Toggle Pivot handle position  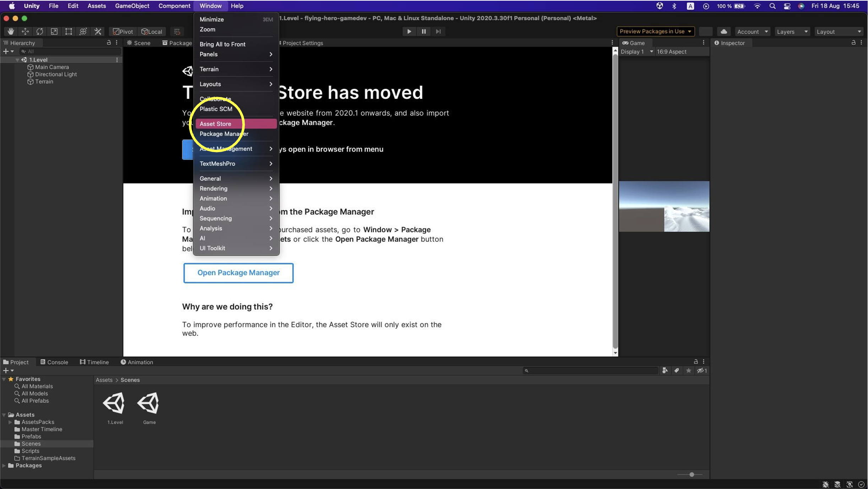pyautogui.click(x=123, y=32)
